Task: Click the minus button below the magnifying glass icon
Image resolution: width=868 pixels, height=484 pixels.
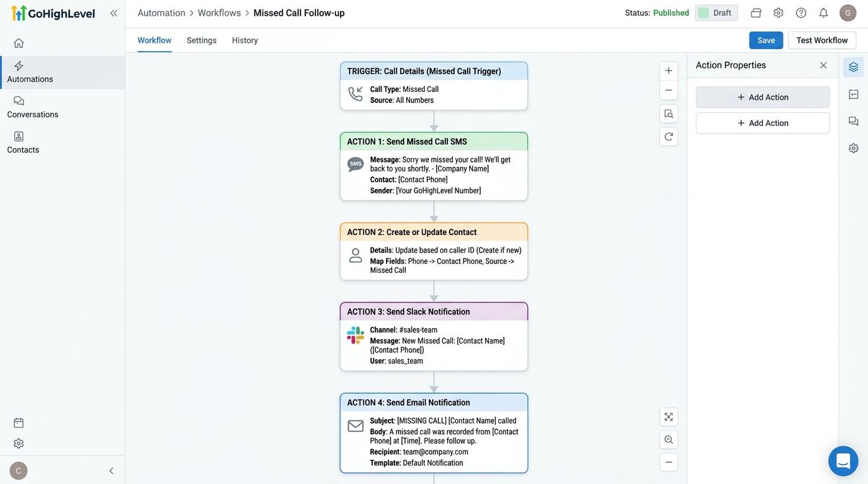Action: (669, 462)
